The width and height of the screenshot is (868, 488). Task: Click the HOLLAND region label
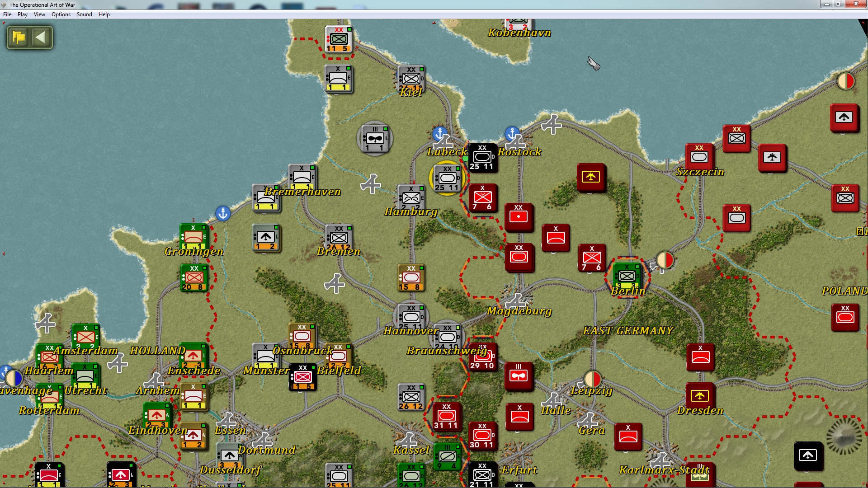point(158,351)
